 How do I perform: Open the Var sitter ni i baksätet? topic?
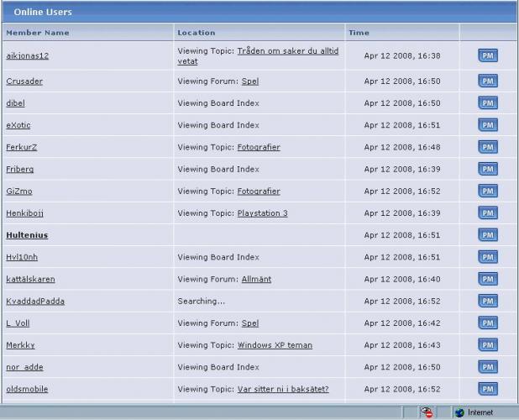[283, 389]
